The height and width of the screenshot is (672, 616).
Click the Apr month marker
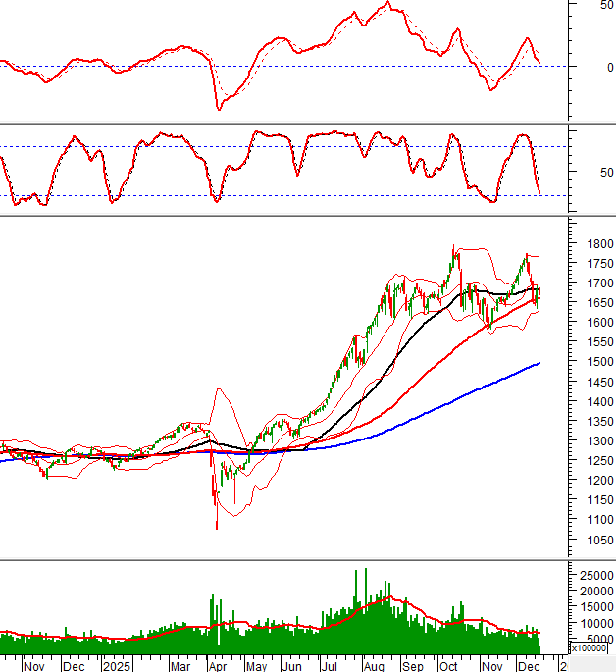tap(218, 665)
